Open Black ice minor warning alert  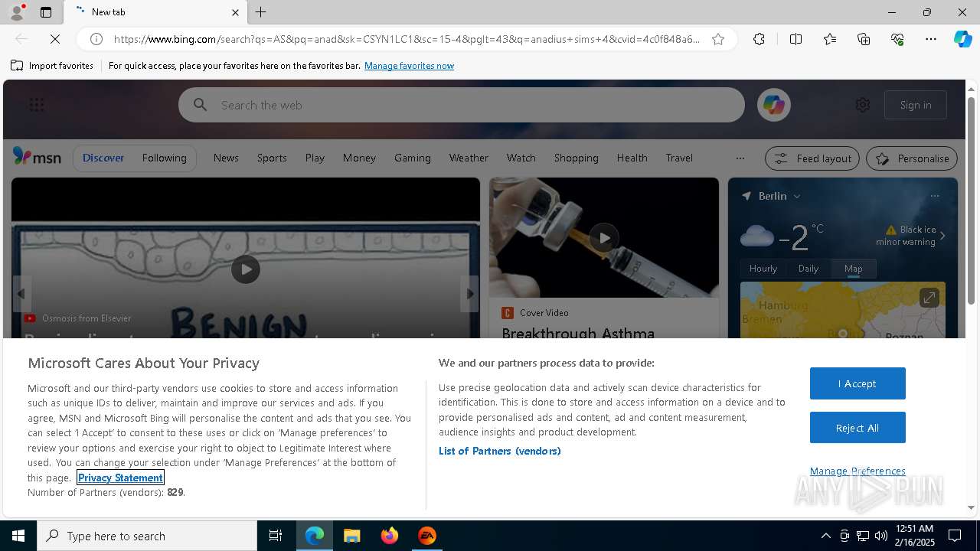911,236
